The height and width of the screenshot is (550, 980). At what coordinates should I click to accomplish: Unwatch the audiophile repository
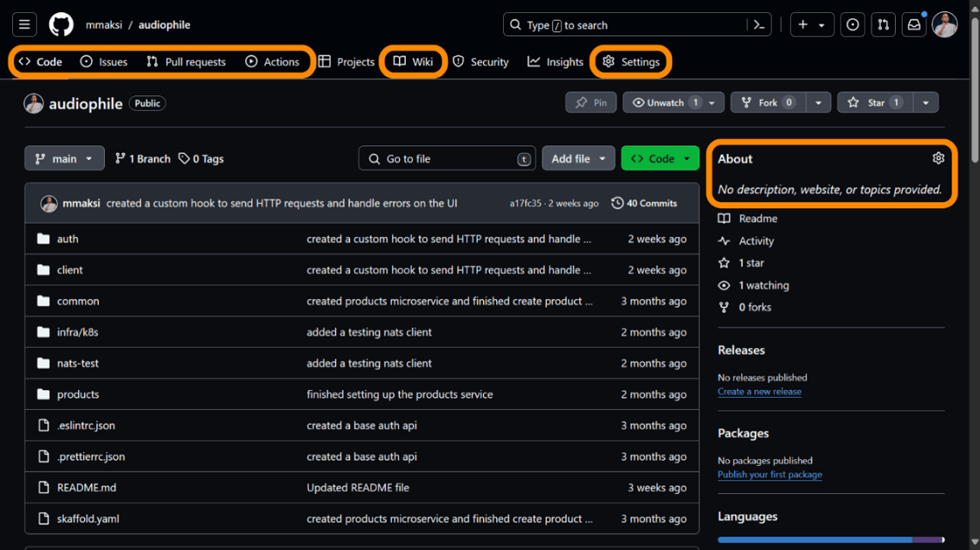pyautogui.click(x=665, y=101)
